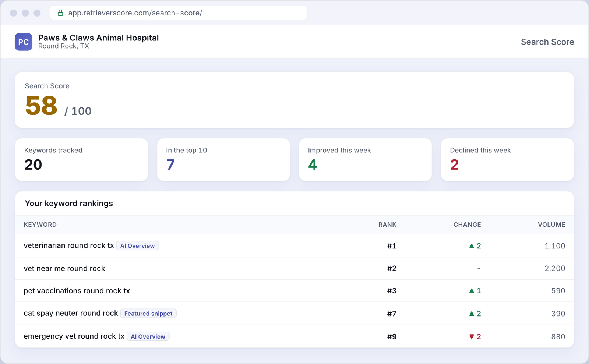
Task: Select keyword 'veterinarian round rock tx'
Action: (x=69, y=245)
